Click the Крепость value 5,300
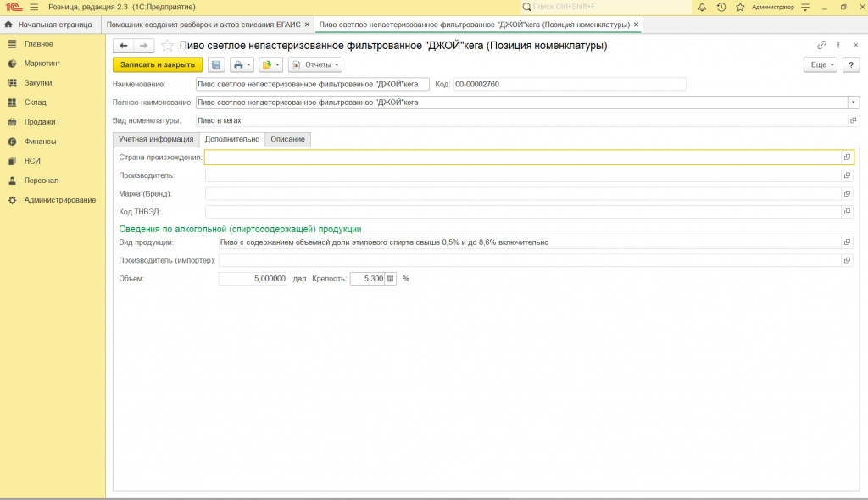868x500 pixels. (368, 279)
